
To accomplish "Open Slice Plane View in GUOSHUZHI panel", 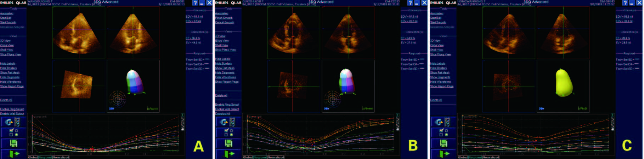I will click(x=226, y=50).
